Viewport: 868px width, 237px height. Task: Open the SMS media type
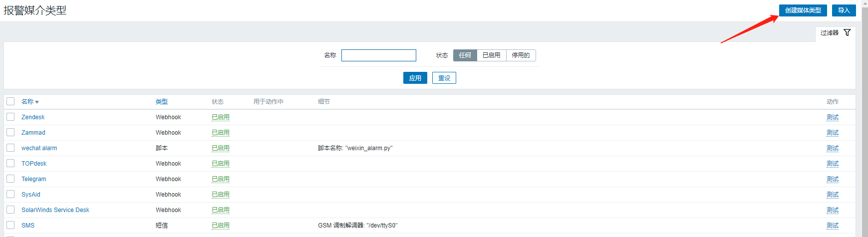click(28, 226)
